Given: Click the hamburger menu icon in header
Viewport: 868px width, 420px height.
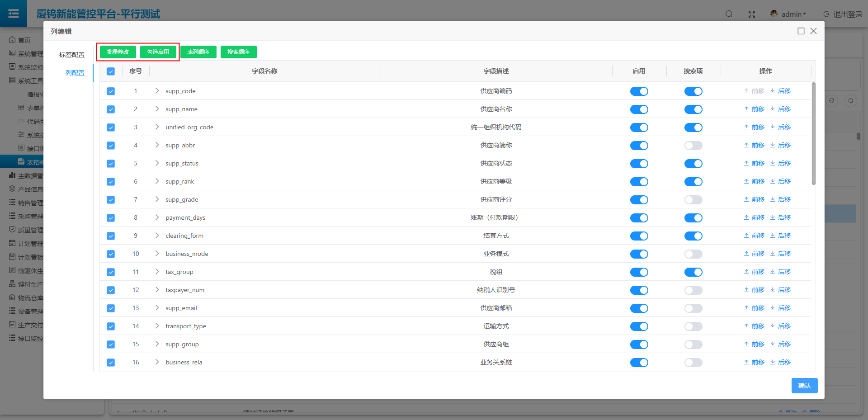Looking at the screenshot, I should tap(14, 14).
